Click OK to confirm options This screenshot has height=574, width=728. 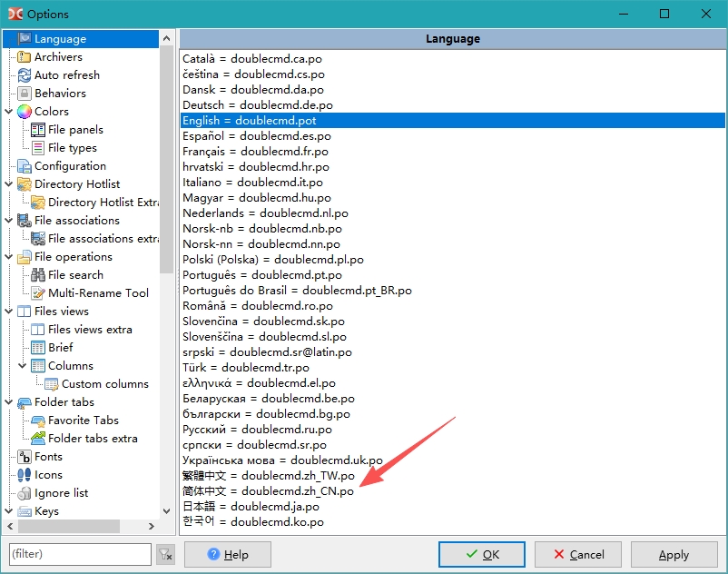482,555
